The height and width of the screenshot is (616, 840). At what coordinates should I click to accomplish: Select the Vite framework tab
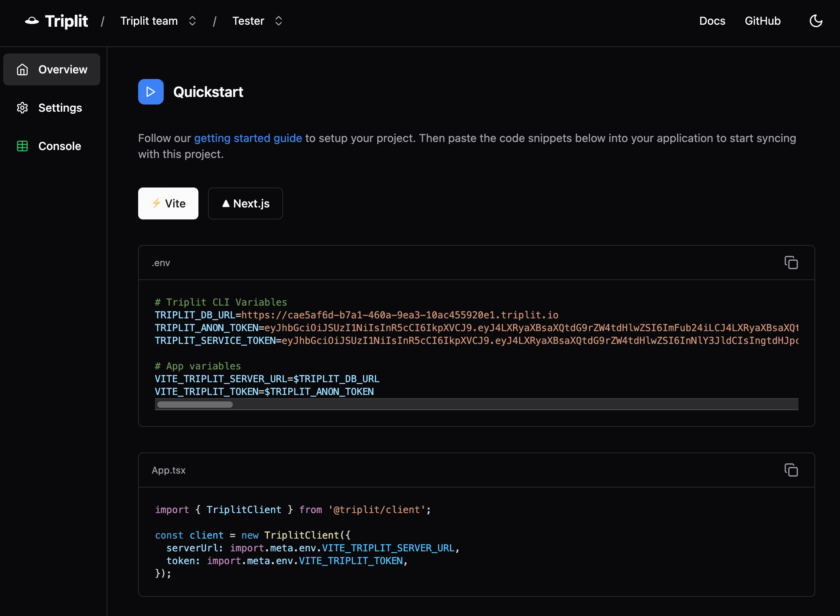[168, 203]
